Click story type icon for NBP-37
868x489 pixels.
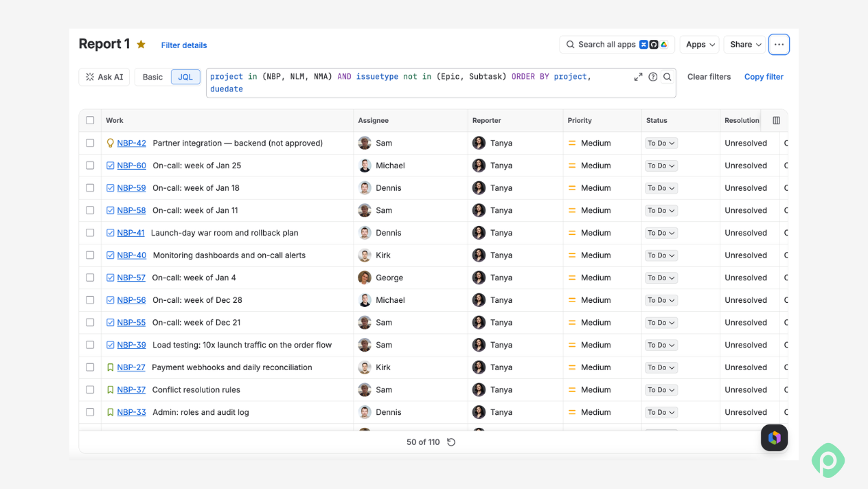click(x=110, y=390)
